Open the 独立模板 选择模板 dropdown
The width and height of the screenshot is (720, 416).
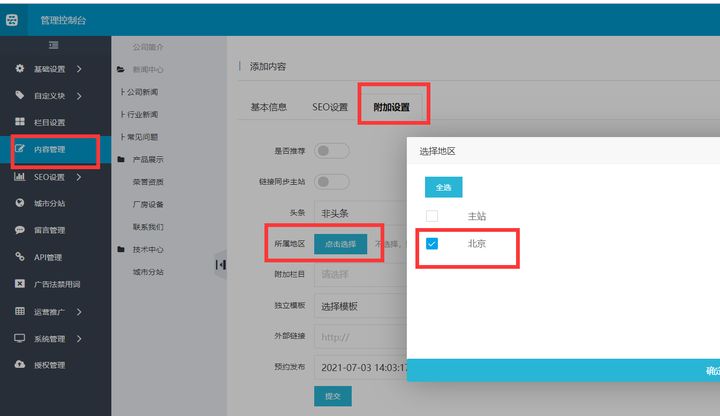click(x=360, y=306)
